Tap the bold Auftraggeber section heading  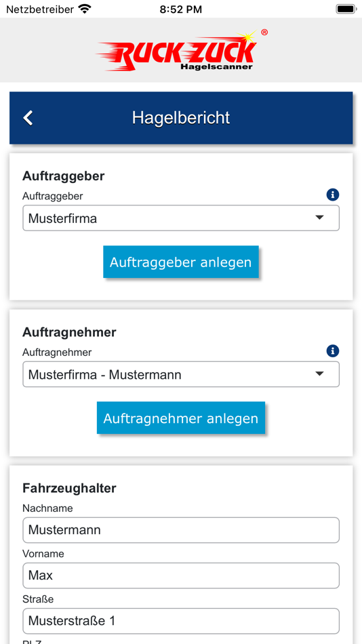64,177
